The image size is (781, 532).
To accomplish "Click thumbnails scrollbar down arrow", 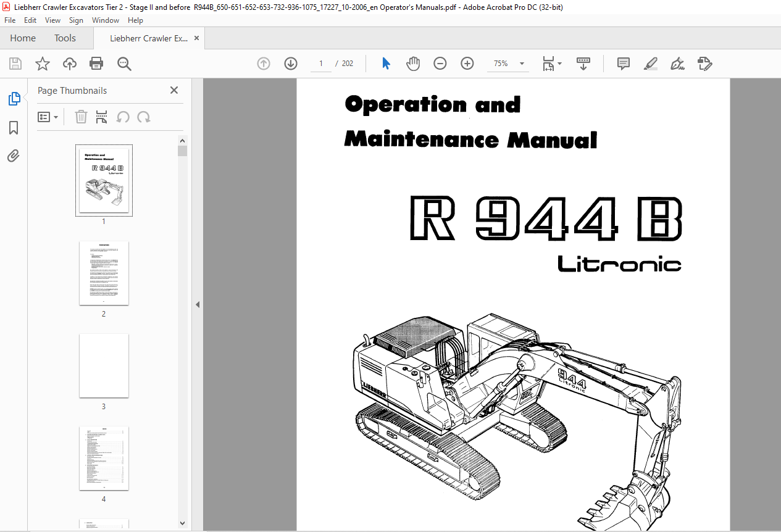I will [x=182, y=523].
